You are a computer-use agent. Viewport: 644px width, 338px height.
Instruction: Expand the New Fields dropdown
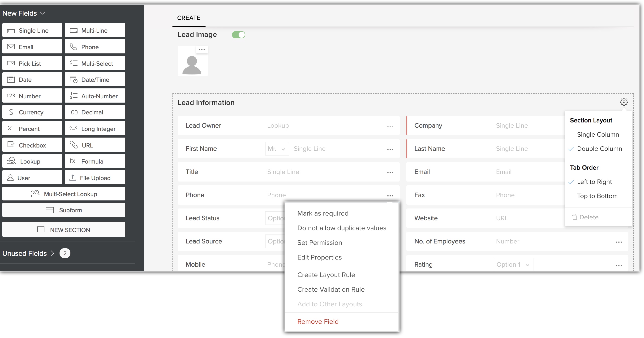coord(24,13)
